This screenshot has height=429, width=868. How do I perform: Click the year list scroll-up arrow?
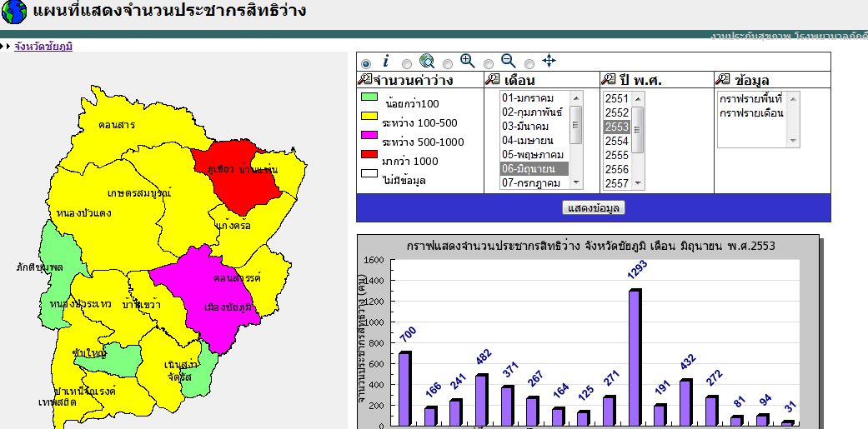[637, 99]
